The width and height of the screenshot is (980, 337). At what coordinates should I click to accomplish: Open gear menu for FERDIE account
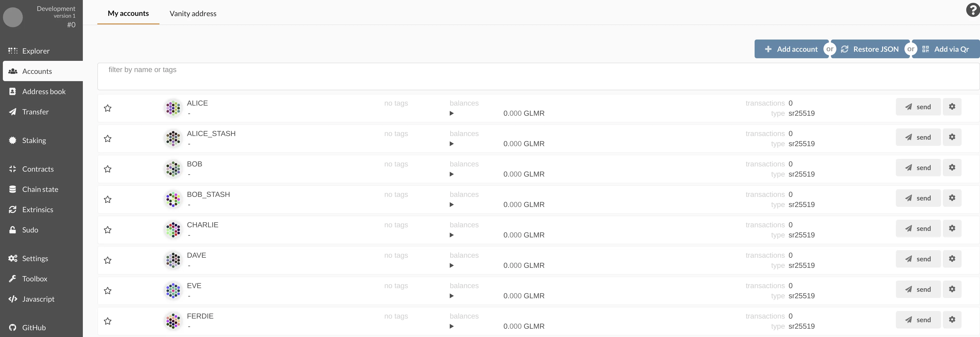[951, 320]
